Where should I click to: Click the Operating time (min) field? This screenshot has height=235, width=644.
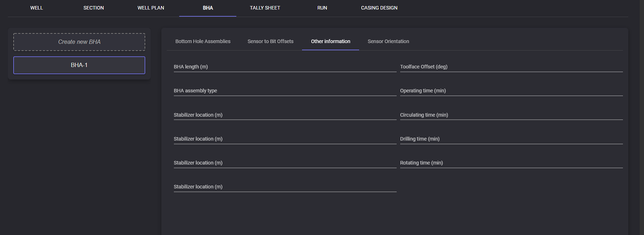pyautogui.click(x=511, y=91)
